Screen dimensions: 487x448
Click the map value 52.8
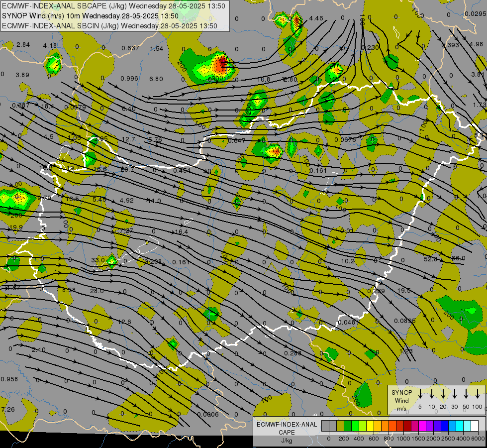pos(430,259)
